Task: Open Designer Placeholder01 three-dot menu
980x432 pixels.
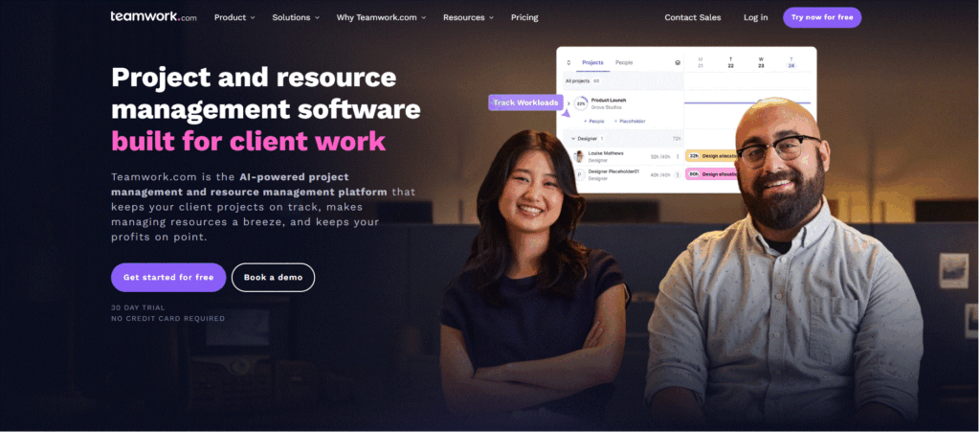Action: coord(678,174)
